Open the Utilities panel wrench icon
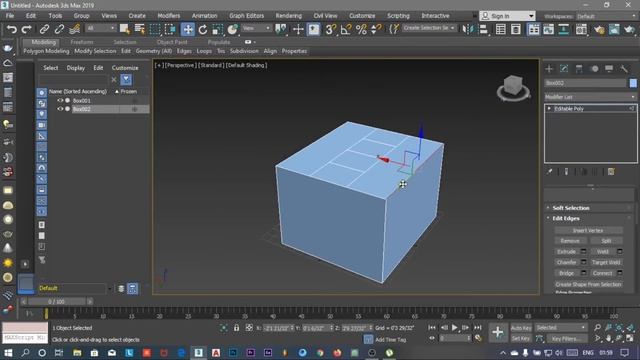Screen dimensions: 640x360 point(624,69)
